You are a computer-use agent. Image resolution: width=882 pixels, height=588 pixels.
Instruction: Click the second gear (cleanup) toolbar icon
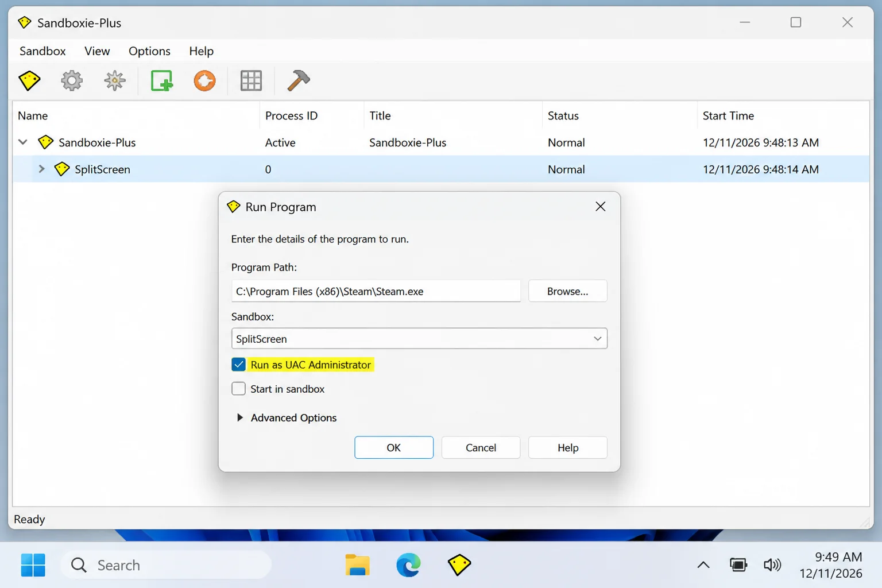115,80
